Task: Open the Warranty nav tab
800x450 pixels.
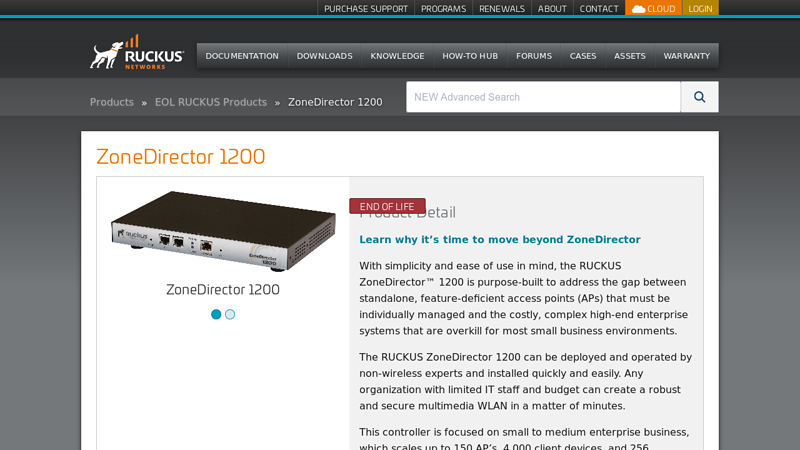Action: pyautogui.click(x=687, y=56)
